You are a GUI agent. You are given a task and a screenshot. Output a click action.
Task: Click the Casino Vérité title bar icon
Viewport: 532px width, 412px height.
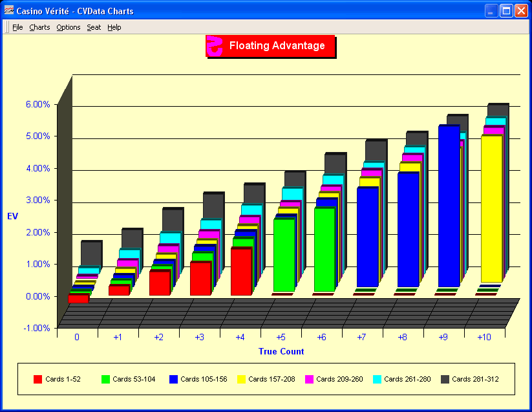[x=9, y=10]
